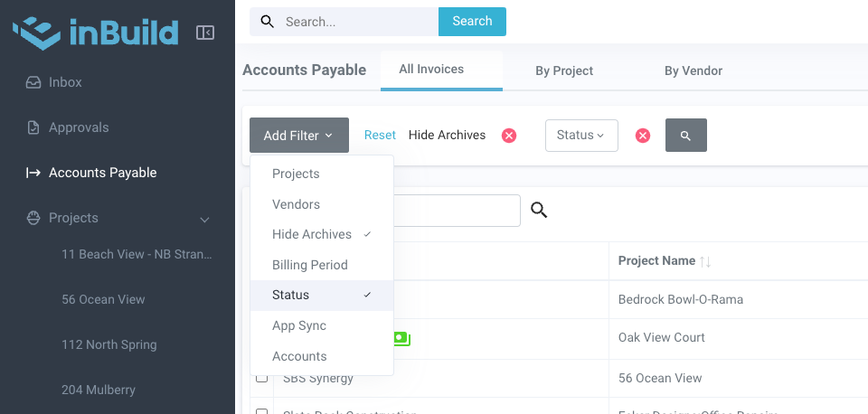The width and height of the screenshot is (868, 414).
Task: Click the gray filter search button
Action: [685, 136]
